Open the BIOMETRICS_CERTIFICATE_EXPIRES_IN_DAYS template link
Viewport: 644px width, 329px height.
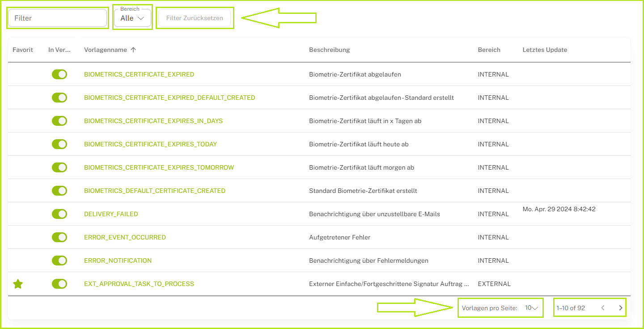click(x=153, y=121)
